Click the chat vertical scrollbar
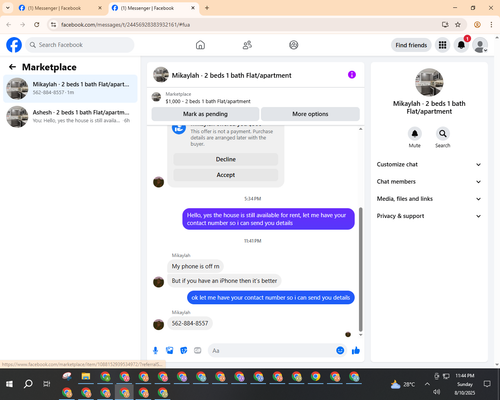 360,269
